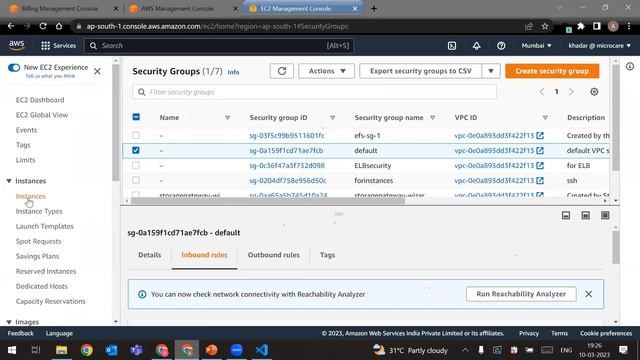Sort by Security group ID column arrow
This screenshot has height=360, width=640.
click(333, 118)
